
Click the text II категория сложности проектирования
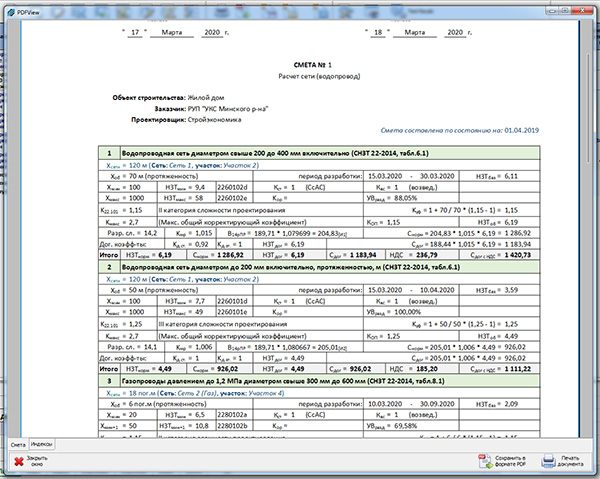[222, 210]
